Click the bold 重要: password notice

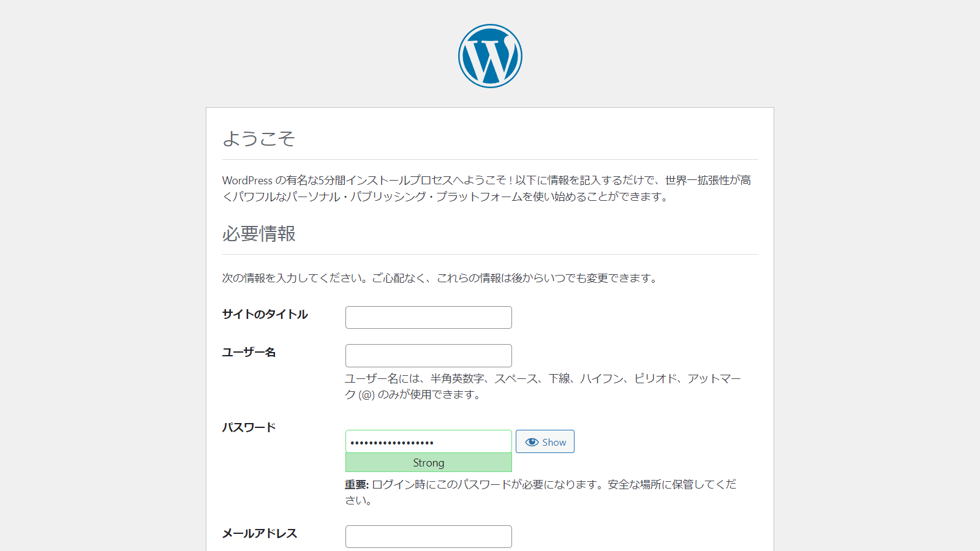pos(356,485)
